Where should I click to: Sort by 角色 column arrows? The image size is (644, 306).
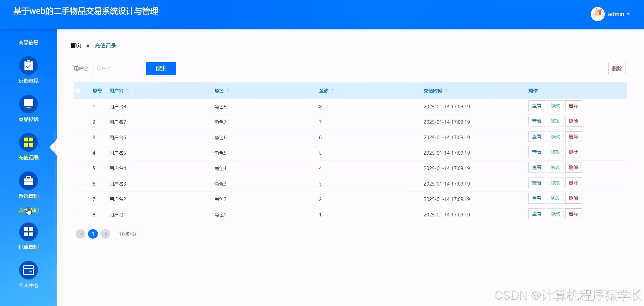tap(228, 91)
